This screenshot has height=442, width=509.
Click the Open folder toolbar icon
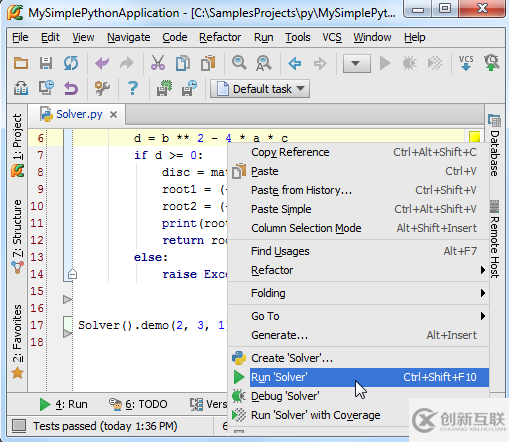click(21, 63)
